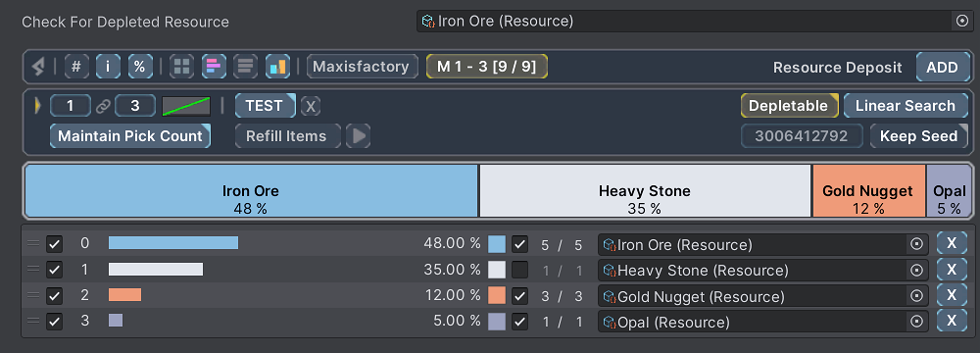The height and width of the screenshot is (353, 980).
Task: Remove the Heavy Stone row with X
Action: [952, 269]
